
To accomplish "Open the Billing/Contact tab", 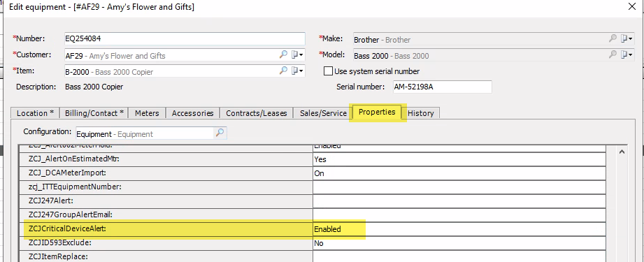I will click(94, 113).
